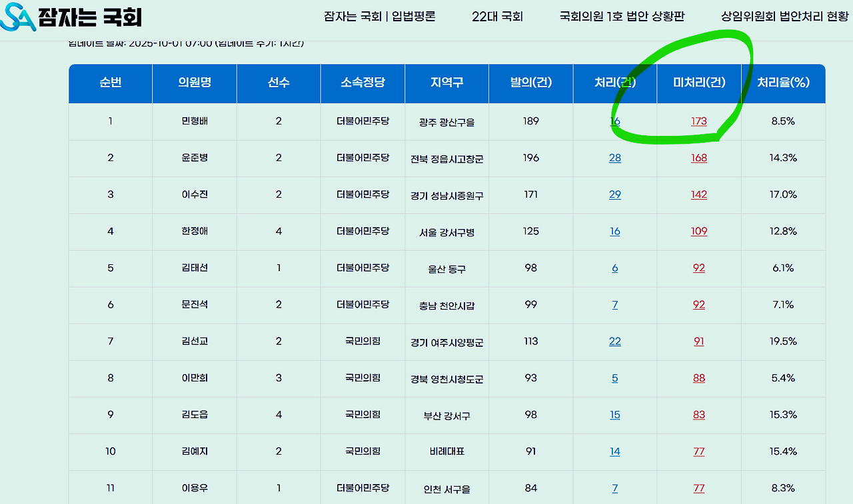853x504 pixels.
Task: Click the SA logo icon
Action: pos(17,15)
